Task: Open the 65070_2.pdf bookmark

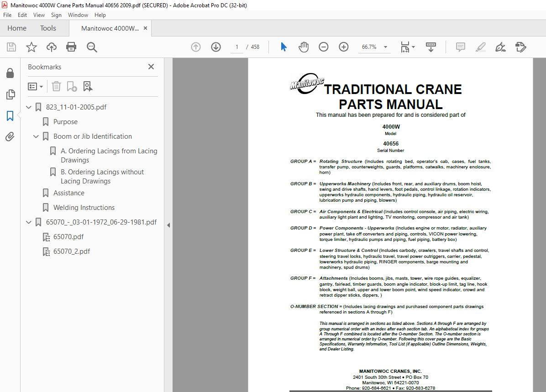Action: point(72,251)
